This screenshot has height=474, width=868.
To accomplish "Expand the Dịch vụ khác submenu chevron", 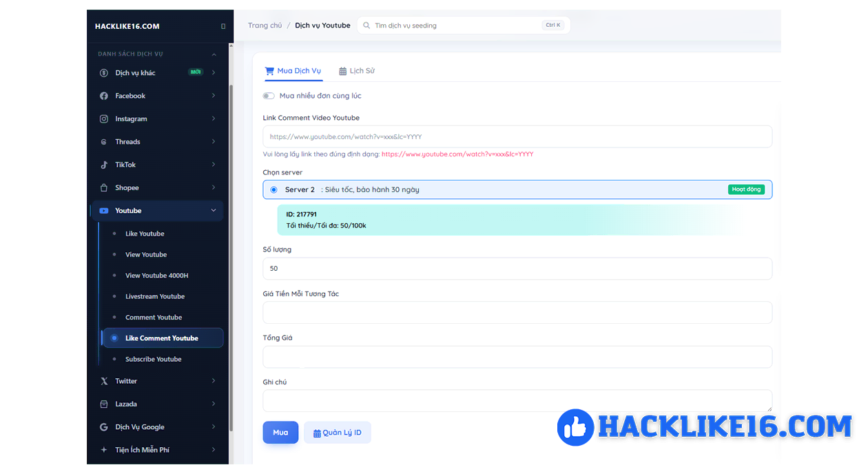I will tap(214, 72).
